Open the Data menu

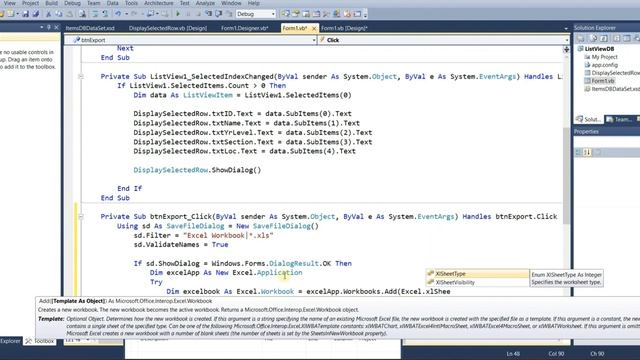click(x=112, y=3)
